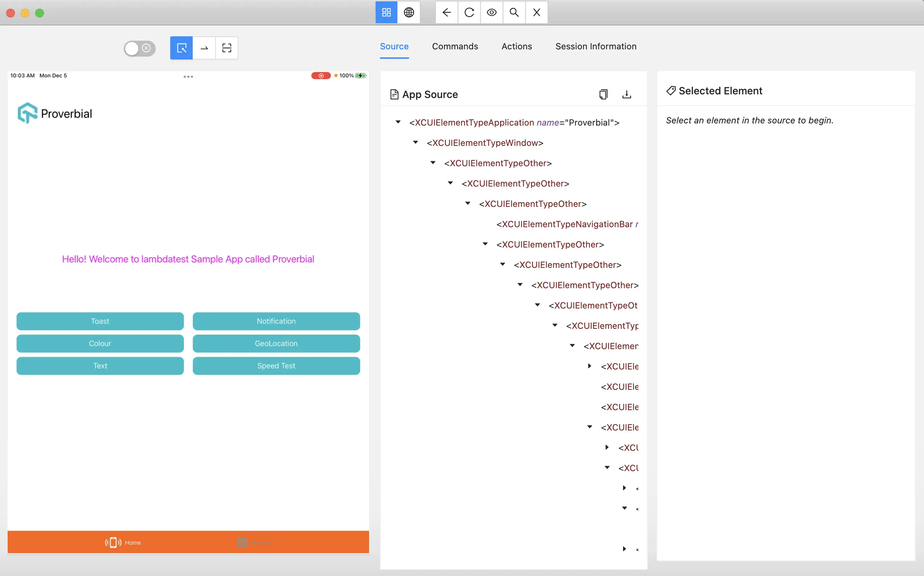
Task: Collapse the XCUIElementTypeWindow node
Action: pos(416,143)
